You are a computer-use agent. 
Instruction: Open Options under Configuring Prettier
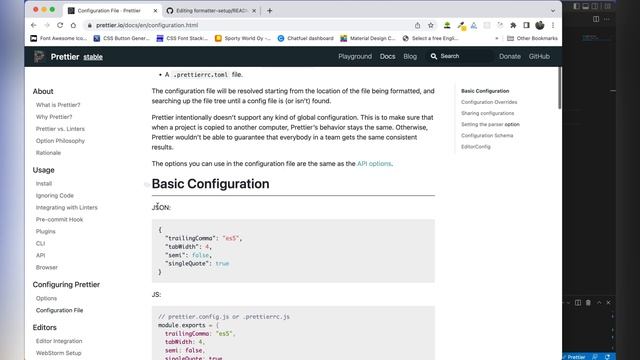click(x=46, y=298)
